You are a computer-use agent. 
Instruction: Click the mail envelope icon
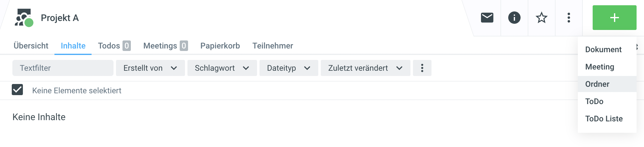click(x=487, y=18)
